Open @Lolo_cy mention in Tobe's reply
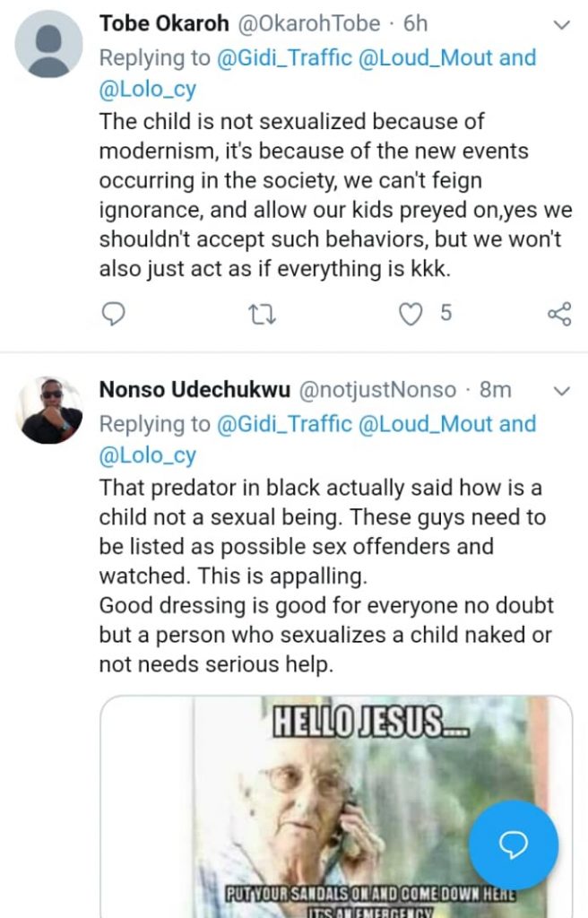Image resolution: width=588 pixels, height=918 pixels. (x=147, y=91)
